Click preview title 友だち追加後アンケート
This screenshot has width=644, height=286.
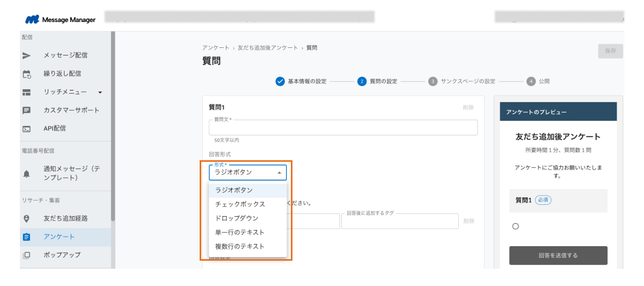[558, 137]
